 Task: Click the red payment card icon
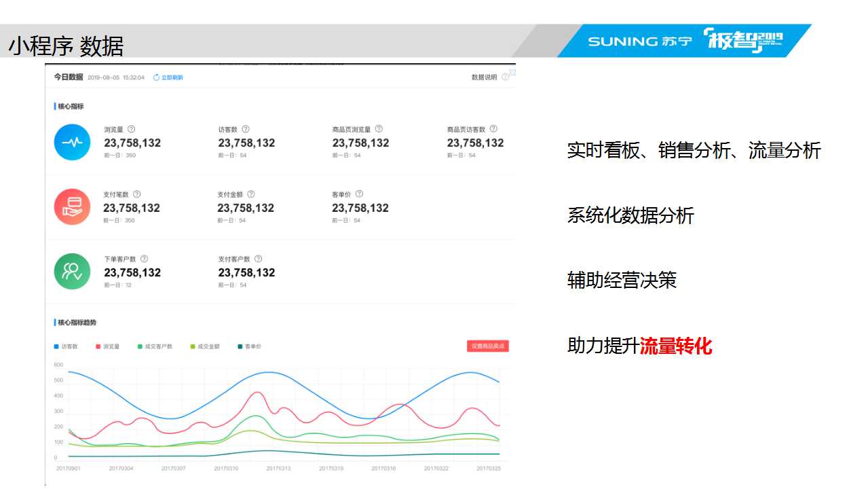click(72, 206)
